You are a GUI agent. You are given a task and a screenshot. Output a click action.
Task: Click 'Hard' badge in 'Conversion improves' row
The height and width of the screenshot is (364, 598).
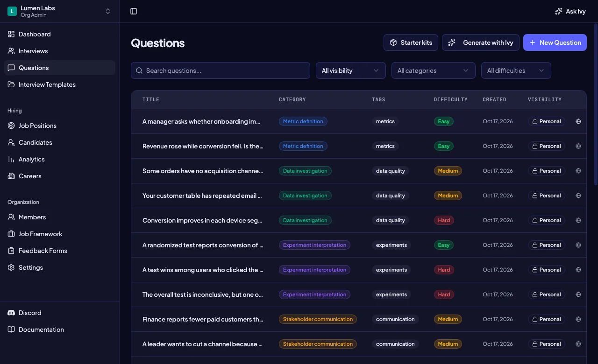coord(444,220)
